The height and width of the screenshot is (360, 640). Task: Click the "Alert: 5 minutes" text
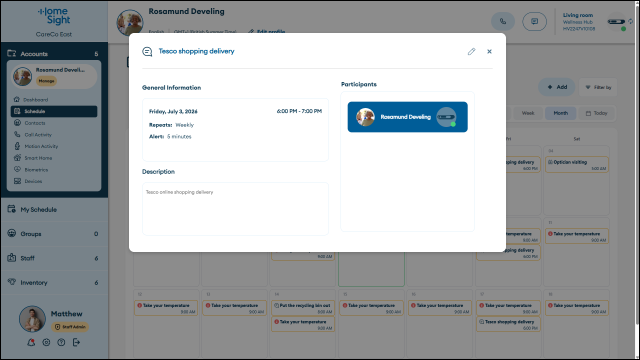tap(170, 136)
